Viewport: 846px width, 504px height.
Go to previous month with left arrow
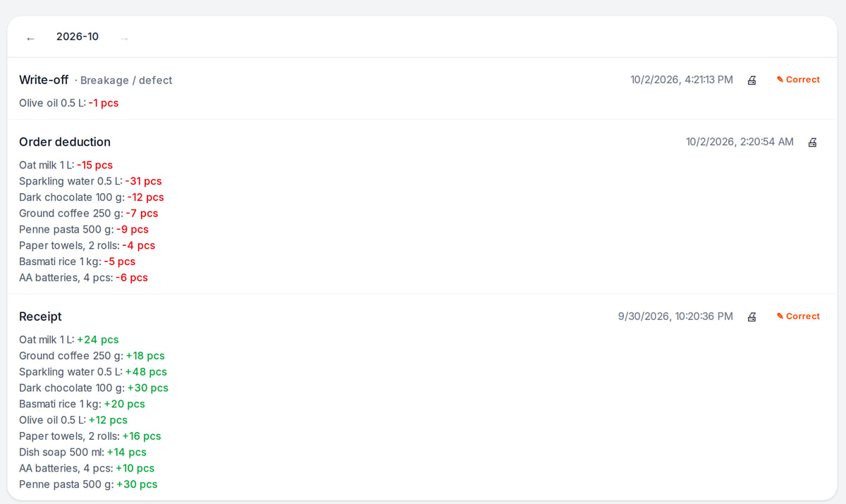coord(30,38)
